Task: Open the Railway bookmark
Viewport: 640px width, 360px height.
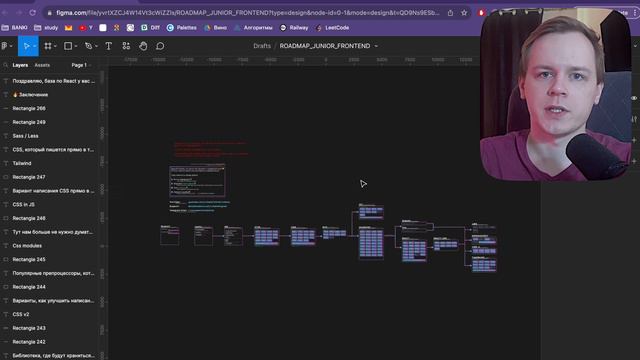Action: (x=294, y=28)
